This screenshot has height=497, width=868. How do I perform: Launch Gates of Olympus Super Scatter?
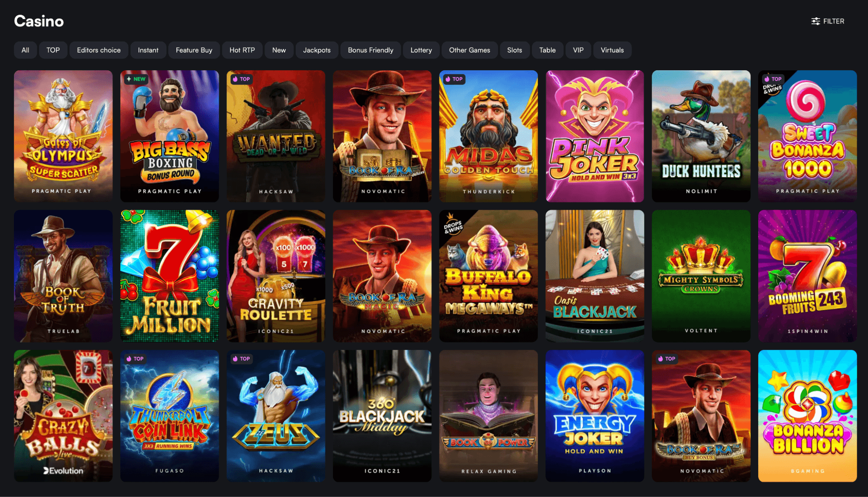(63, 136)
